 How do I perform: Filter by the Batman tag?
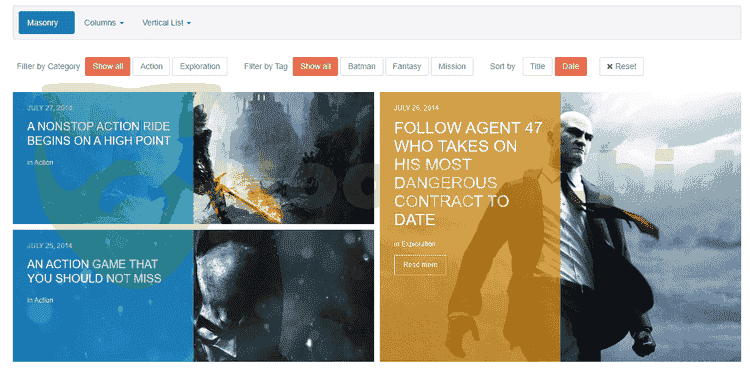362,66
